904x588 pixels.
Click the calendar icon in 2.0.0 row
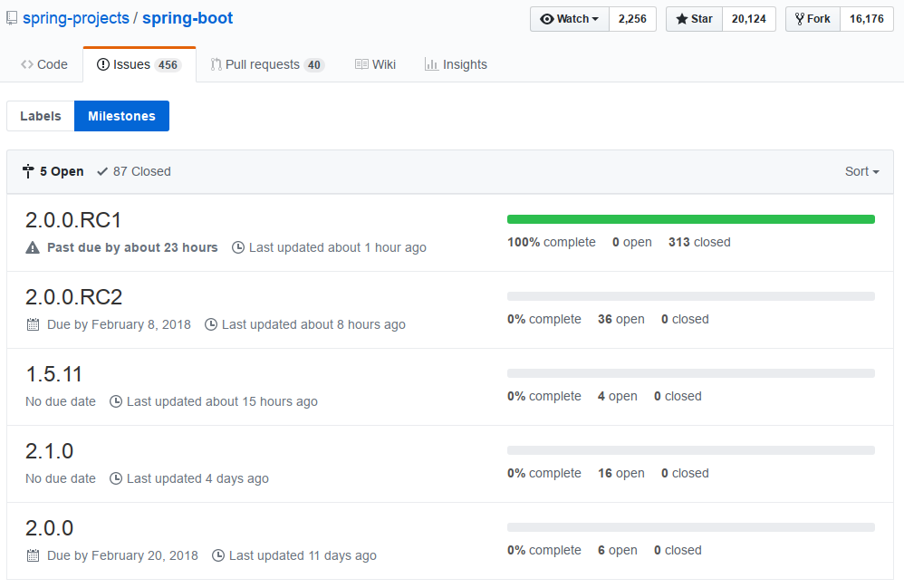(x=34, y=555)
